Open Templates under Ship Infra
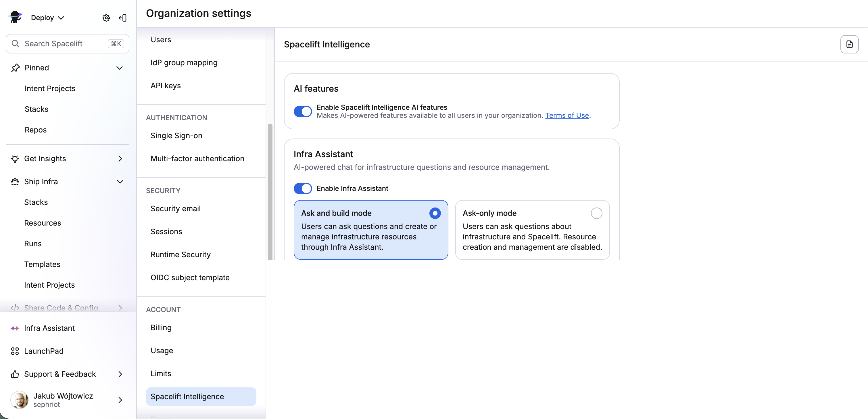The width and height of the screenshot is (868, 419). pos(42,264)
